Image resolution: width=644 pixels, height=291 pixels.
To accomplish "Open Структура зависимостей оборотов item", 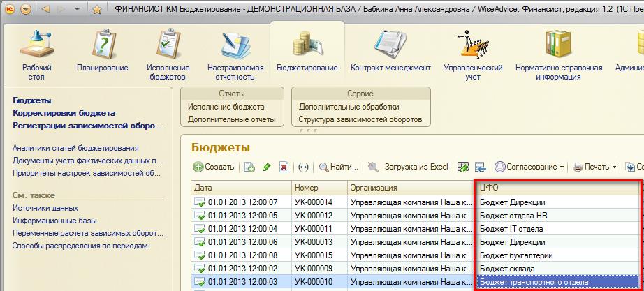I will coord(360,120).
